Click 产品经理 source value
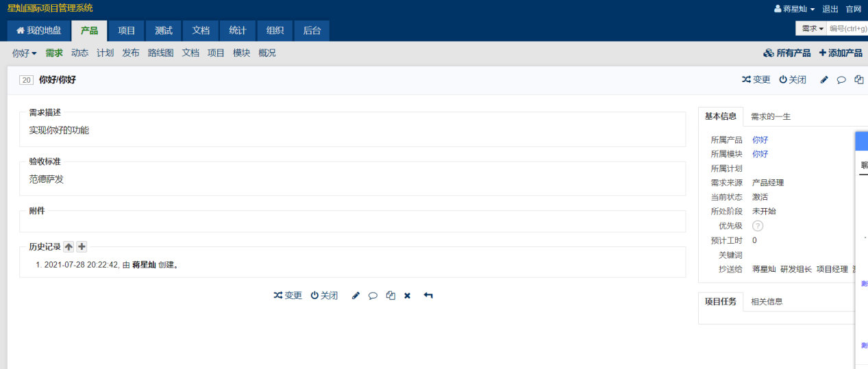Image resolution: width=868 pixels, height=369 pixels. [x=768, y=183]
